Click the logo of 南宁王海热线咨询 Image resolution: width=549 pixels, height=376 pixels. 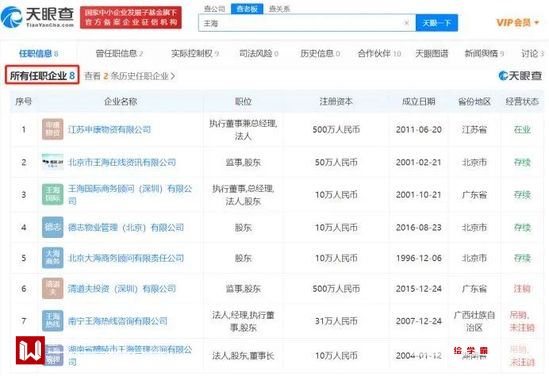(53, 321)
